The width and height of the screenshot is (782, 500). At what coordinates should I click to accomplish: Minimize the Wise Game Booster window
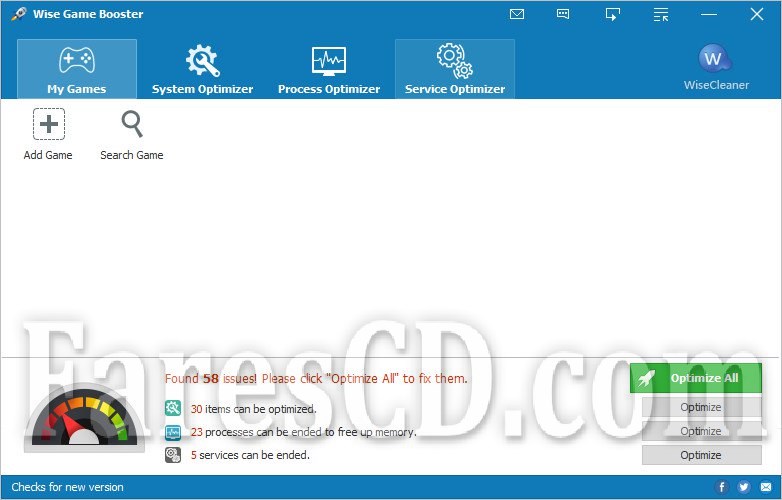point(709,14)
